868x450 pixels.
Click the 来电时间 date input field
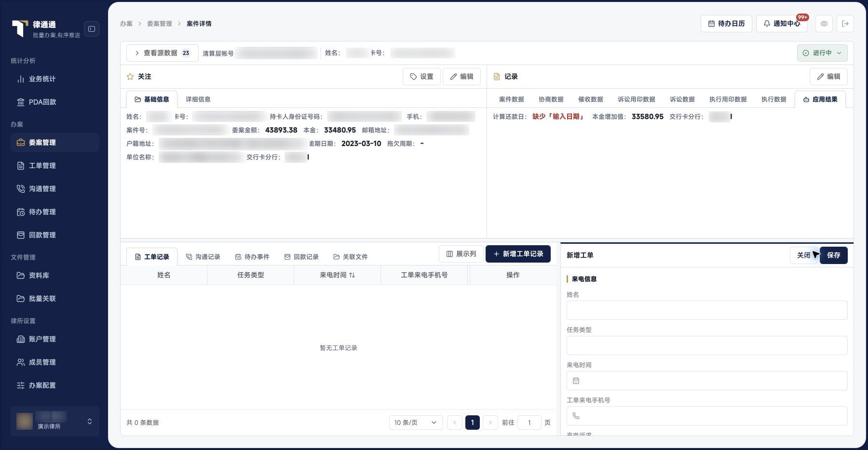(x=707, y=381)
